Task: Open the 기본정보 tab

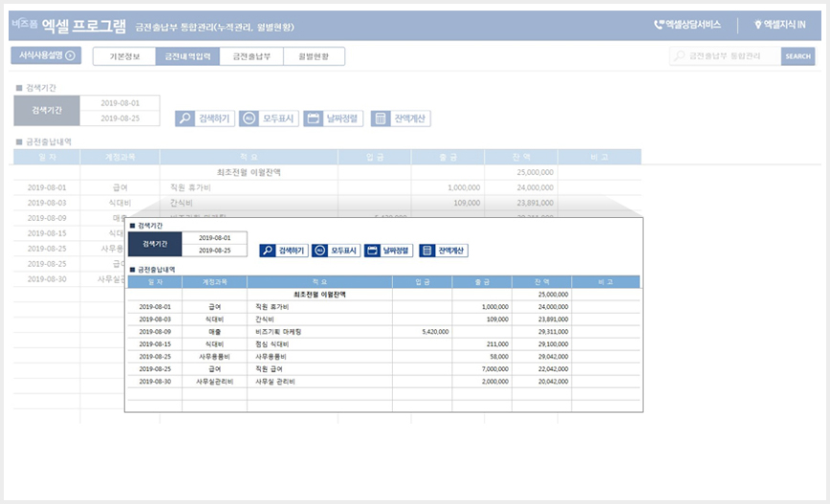Action: (124, 56)
